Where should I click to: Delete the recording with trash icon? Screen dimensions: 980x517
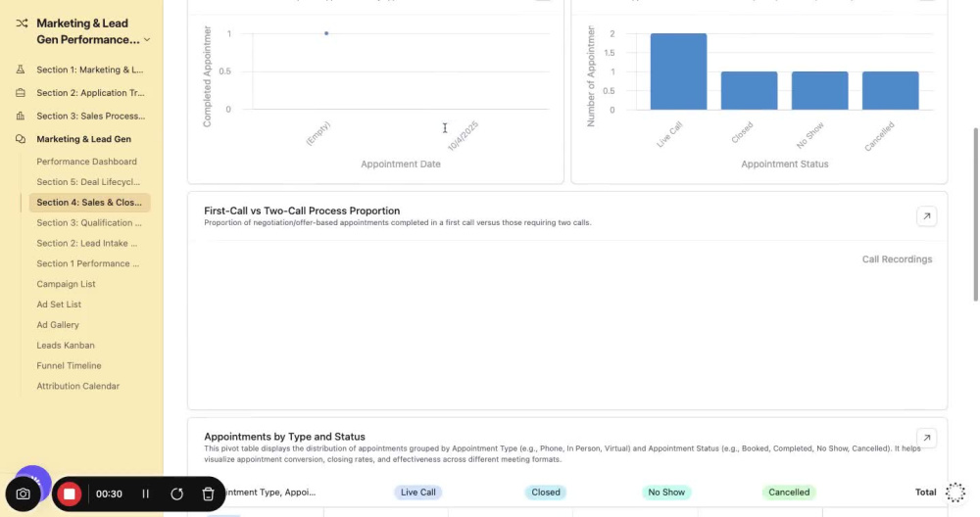click(x=208, y=493)
